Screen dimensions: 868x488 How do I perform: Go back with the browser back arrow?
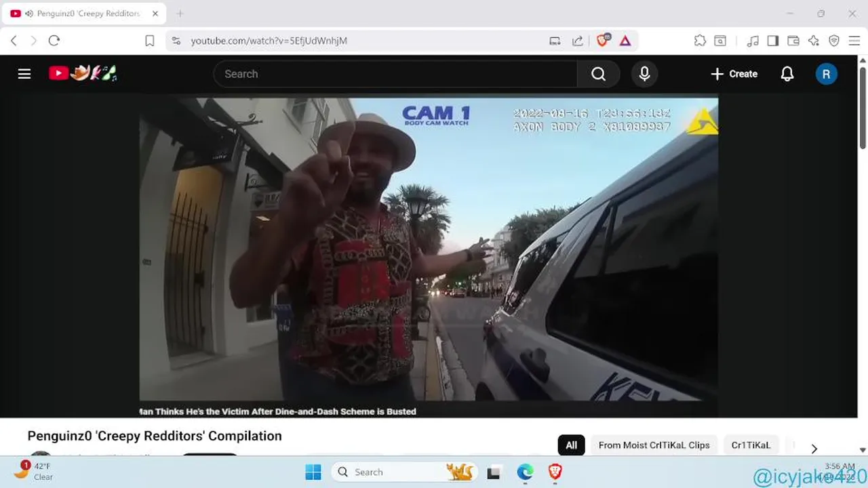[14, 41]
